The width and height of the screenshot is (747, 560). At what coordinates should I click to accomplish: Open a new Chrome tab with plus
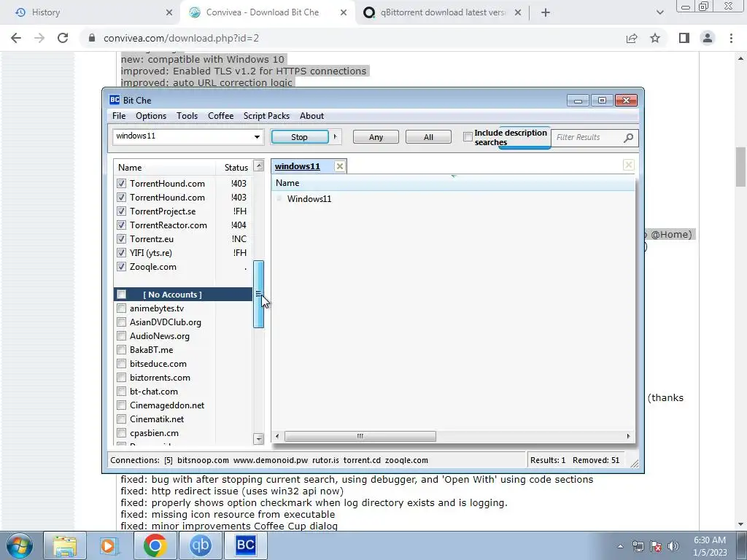(x=546, y=12)
